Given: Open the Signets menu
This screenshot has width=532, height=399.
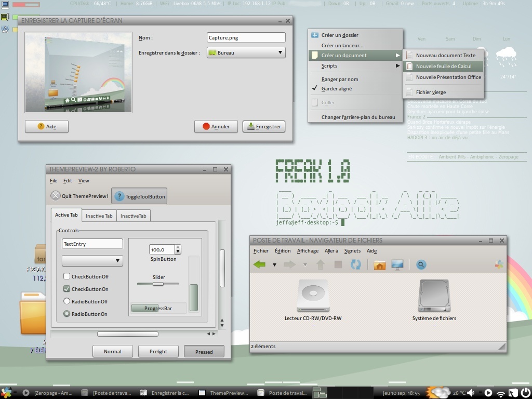Looking at the screenshot, I should 352,251.
